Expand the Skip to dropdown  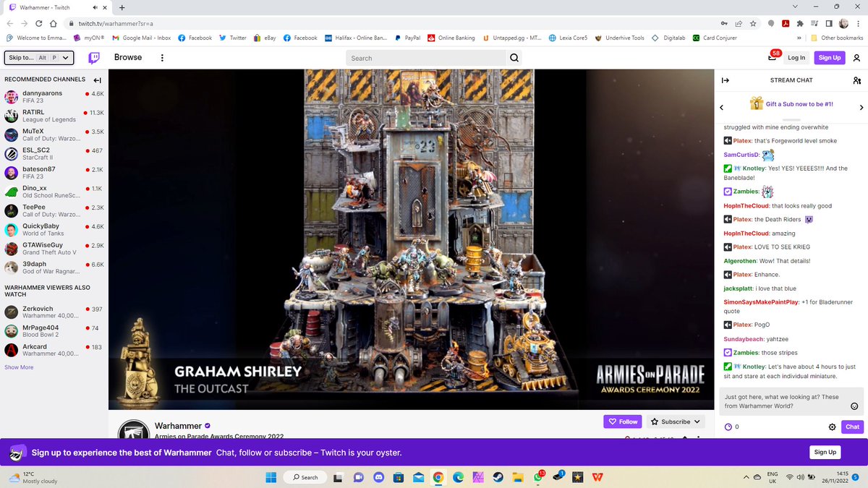[41, 58]
